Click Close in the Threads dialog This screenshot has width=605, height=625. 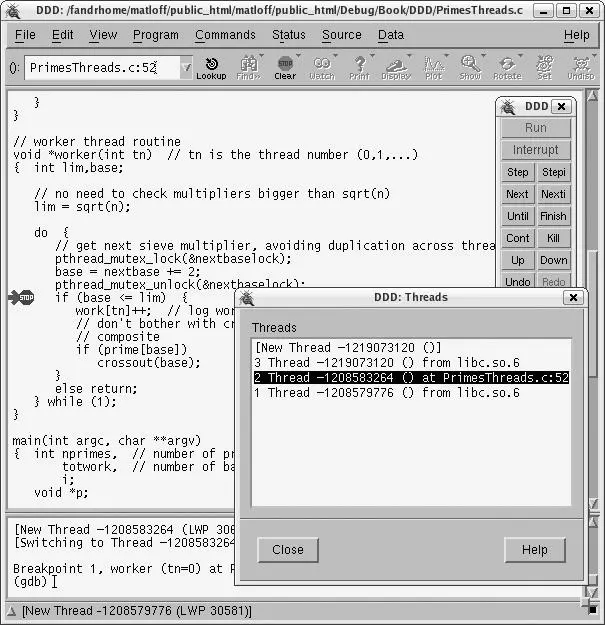pos(287,549)
